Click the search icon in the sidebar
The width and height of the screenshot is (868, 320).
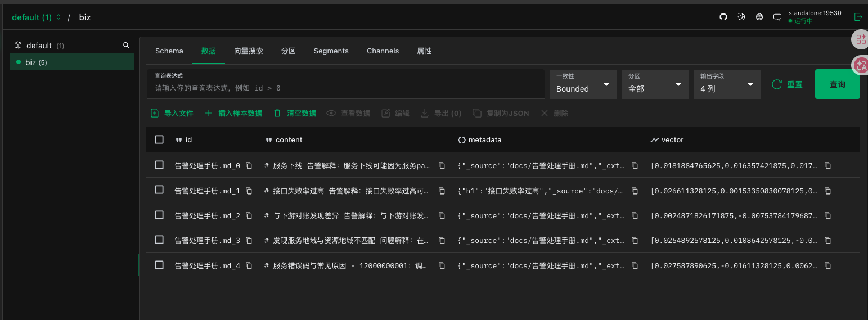point(126,45)
